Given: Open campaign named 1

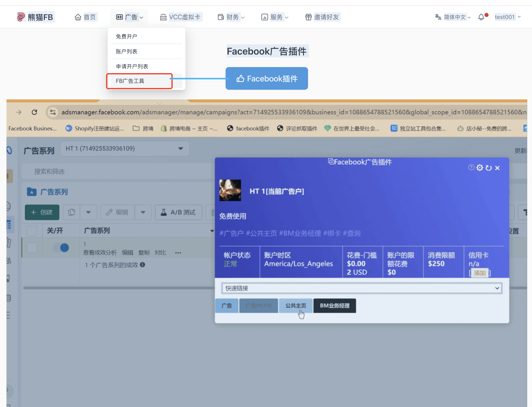Looking at the screenshot, I should click(85, 244).
